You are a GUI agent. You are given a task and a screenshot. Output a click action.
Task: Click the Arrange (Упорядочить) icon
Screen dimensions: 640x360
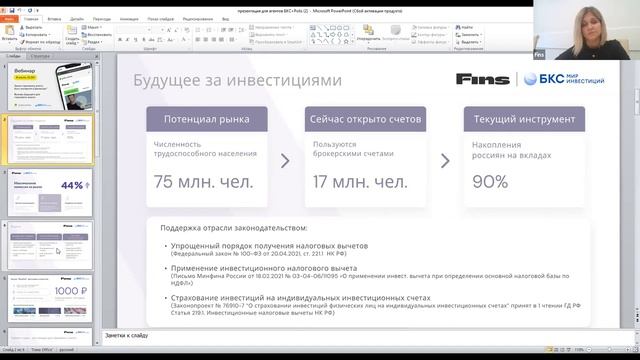click(x=368, y=30)
